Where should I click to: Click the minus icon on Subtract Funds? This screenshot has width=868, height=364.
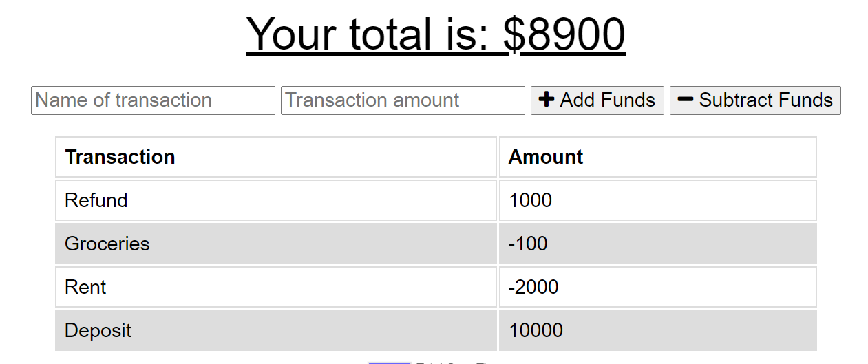(685, 100)
